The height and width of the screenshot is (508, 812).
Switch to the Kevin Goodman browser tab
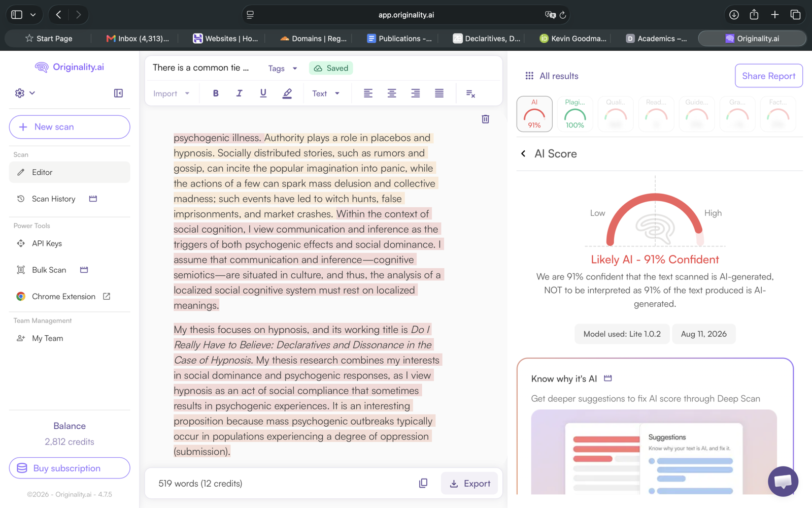tap(573, 39)
